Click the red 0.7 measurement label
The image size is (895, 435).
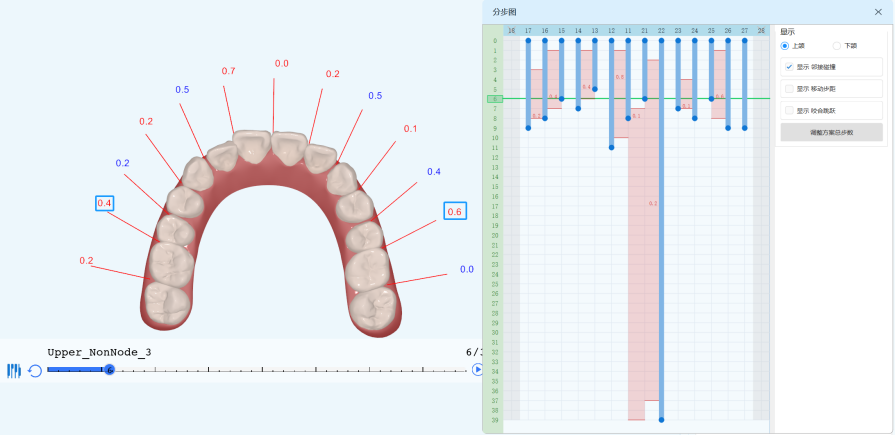[x=228, y=71]
